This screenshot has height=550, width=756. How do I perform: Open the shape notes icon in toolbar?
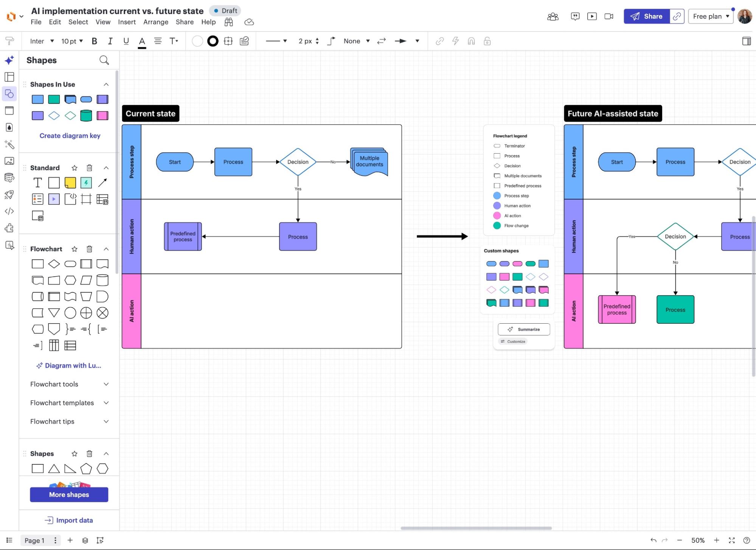coord(244,41)
